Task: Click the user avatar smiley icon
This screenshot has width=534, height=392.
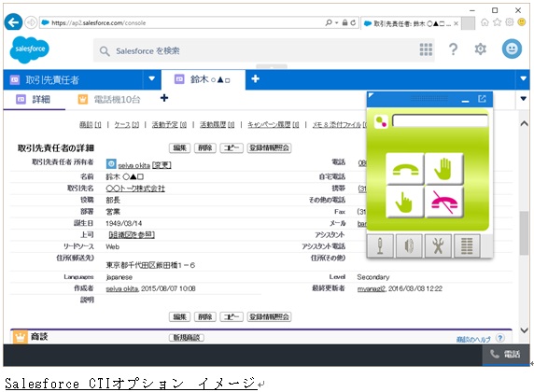Action: 512,49
